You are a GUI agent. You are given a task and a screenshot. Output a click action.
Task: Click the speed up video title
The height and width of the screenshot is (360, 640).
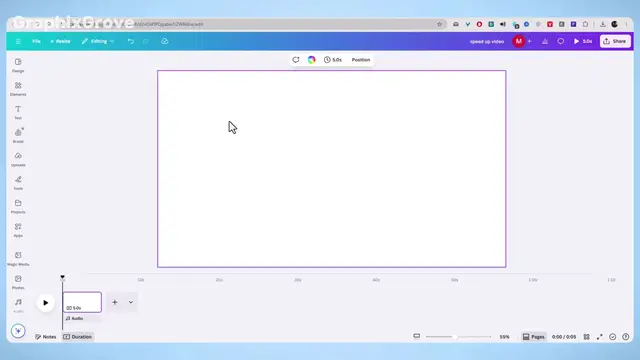coord(487,42)
